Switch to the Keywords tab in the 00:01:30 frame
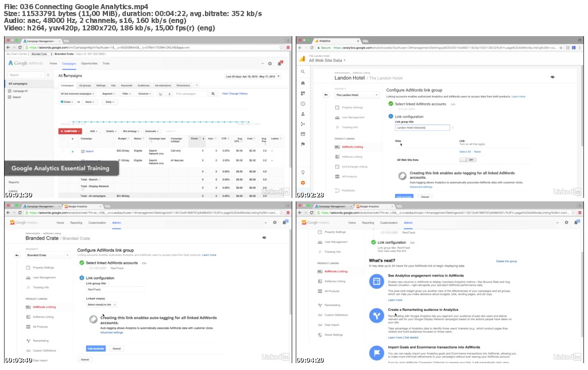Viewport: 588px width, 370px height. 126,85
